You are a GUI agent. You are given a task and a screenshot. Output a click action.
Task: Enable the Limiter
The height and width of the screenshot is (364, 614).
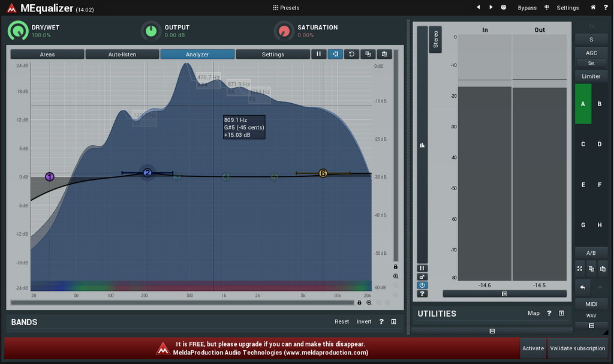pos(591,76)
